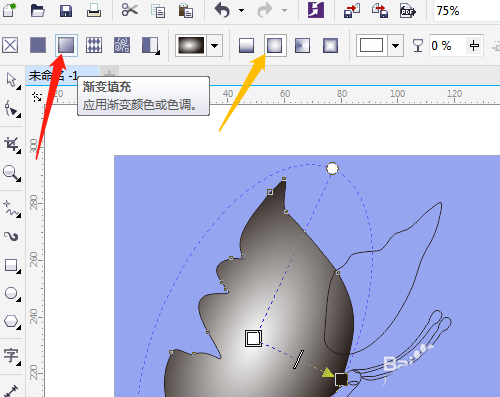
Task: Open the fill picker dropdown arrow
Action: [x=215, y=45]
